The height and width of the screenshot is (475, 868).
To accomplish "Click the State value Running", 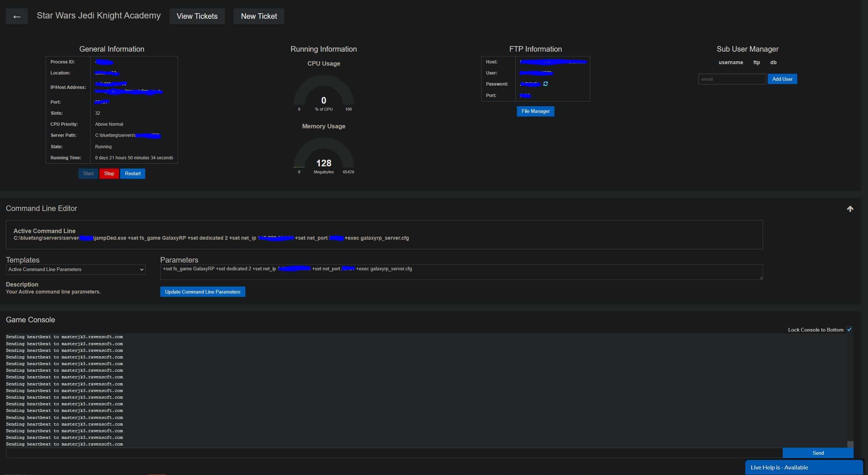I will (x=103, y=147).
